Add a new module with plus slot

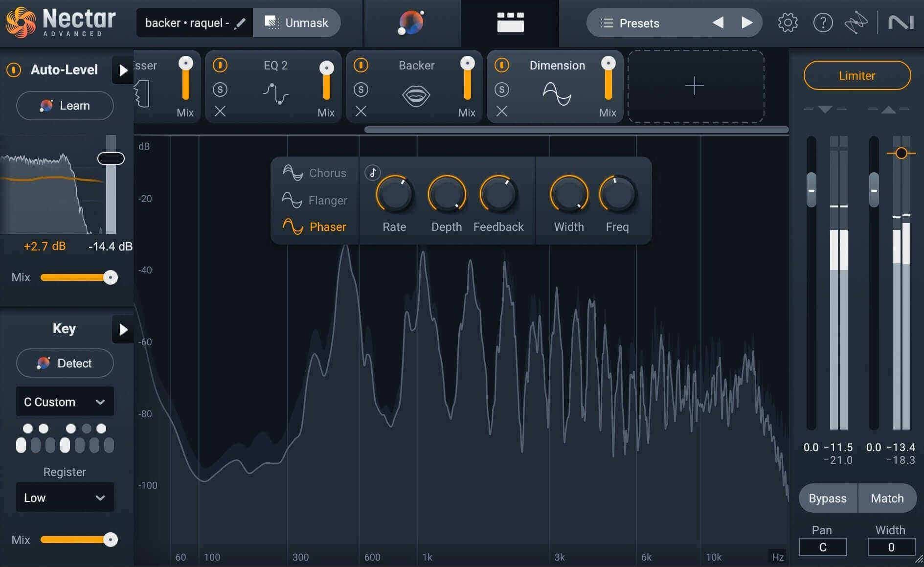point(696,87)
